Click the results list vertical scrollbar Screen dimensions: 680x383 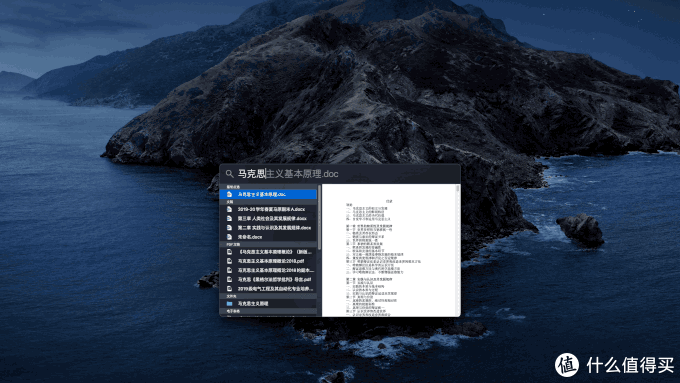coord(320,218)
